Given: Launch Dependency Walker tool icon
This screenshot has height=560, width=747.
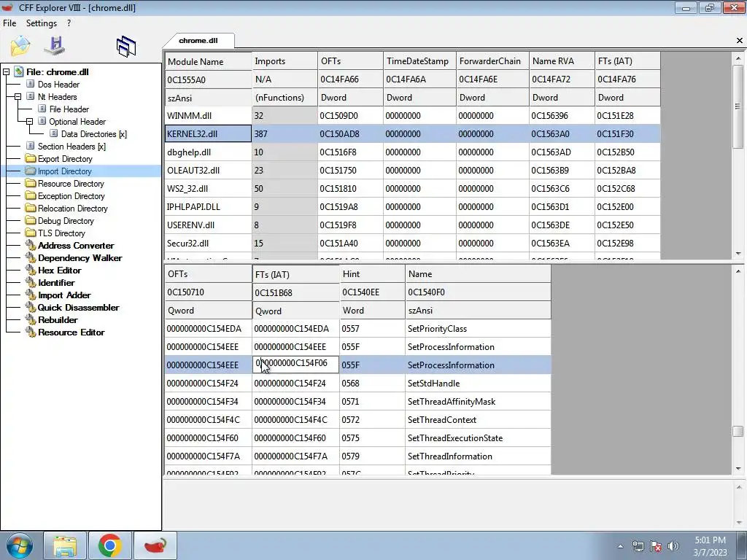Looking at the screenshot, I should click(31, 257).
